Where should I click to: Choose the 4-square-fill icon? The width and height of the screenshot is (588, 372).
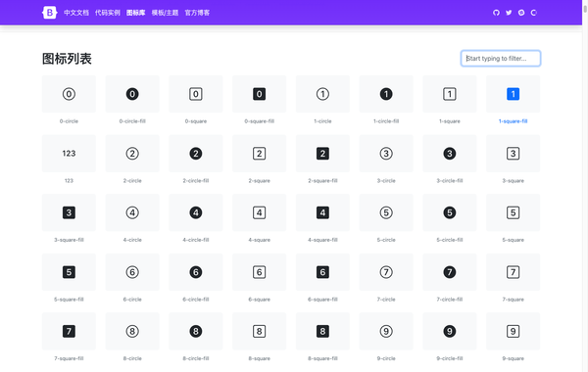322,212
